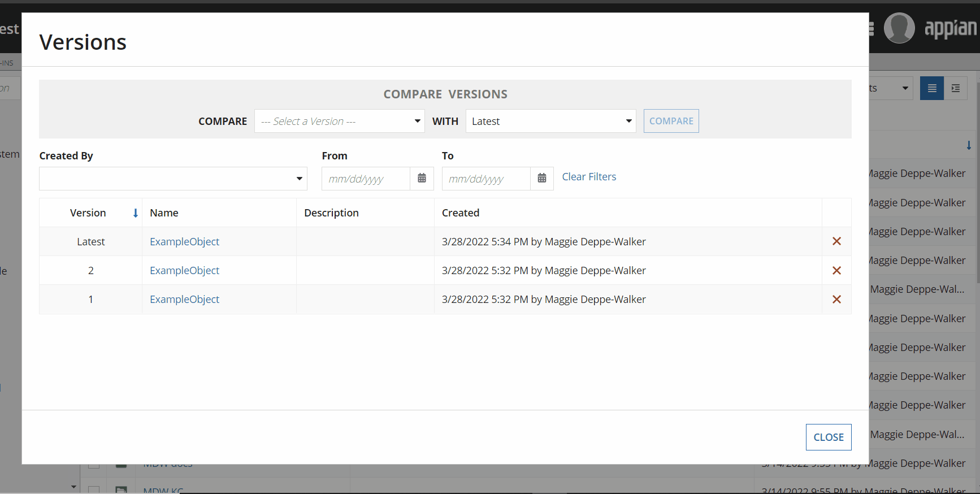
Task: Open the Select a Version dropdown
Action: (x=339, y=121)
